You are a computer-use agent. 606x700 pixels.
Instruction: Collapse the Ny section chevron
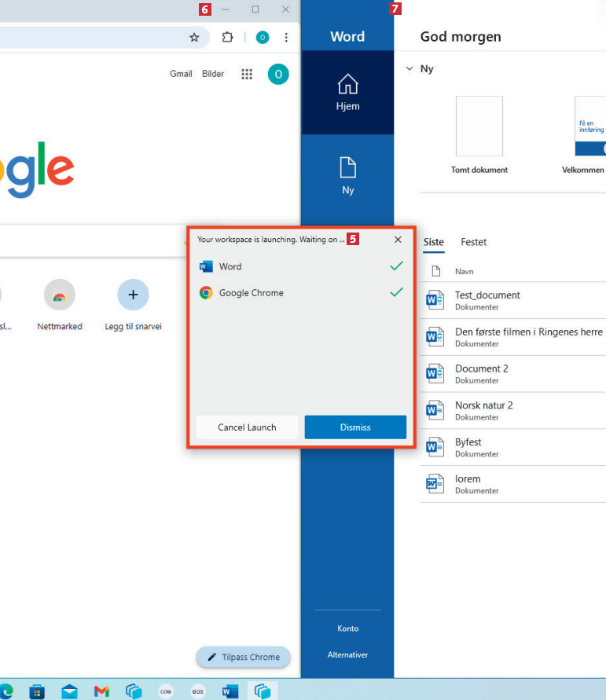click(x=409, y=69)
